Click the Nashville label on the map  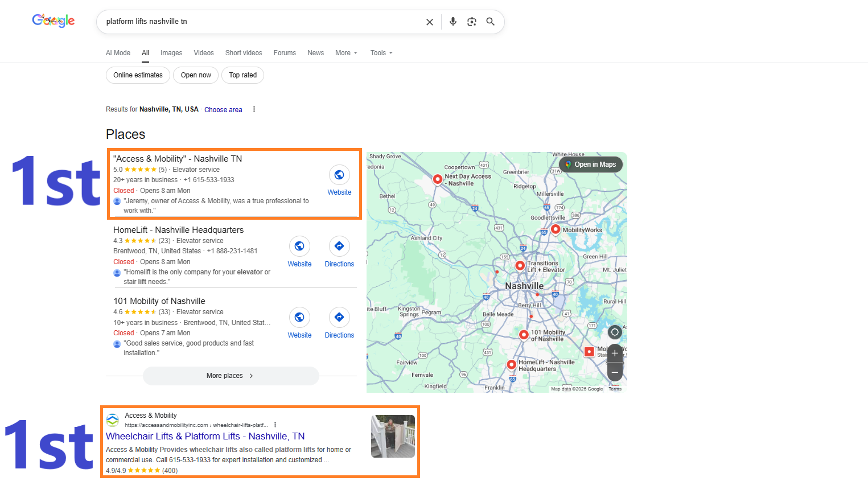pos(524,286)
